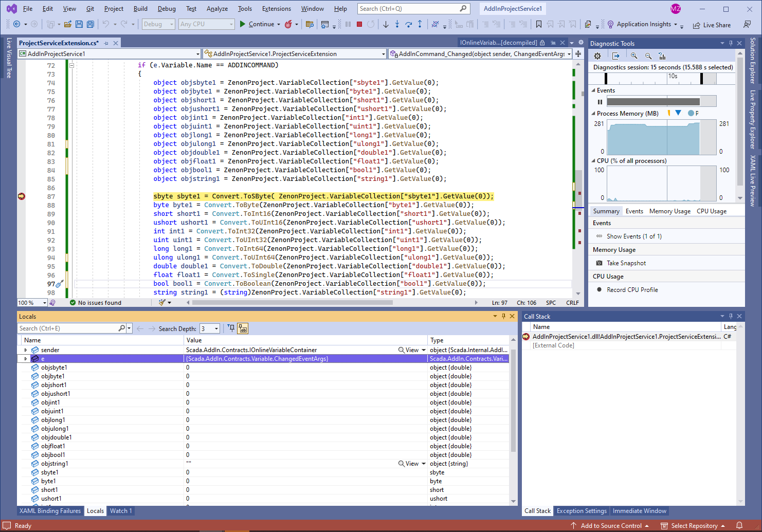Screen dimensions: 762x532
Task: Click the code cleanup broom icon
Action: (162, 303)
